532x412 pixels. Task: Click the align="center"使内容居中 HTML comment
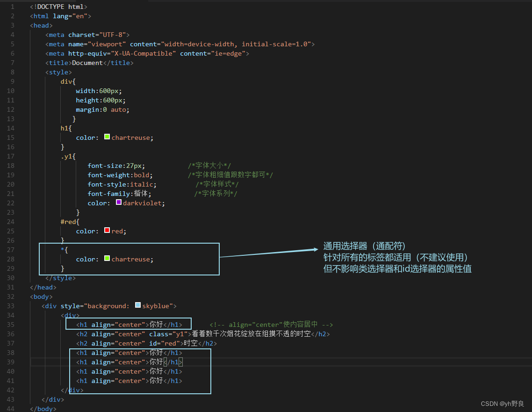coord(271,325)
